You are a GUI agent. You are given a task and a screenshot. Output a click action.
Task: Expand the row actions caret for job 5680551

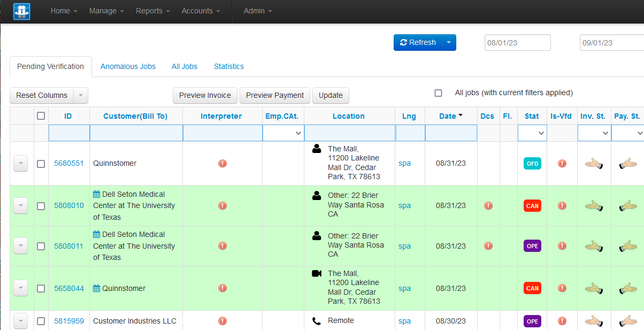(x=20, y=164)
